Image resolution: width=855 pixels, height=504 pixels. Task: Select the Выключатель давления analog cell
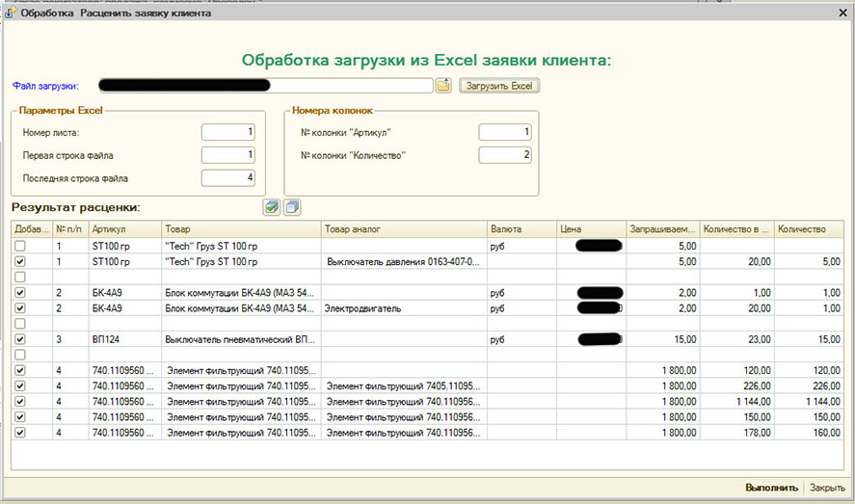pyautogui.click(x=404, y=262)
